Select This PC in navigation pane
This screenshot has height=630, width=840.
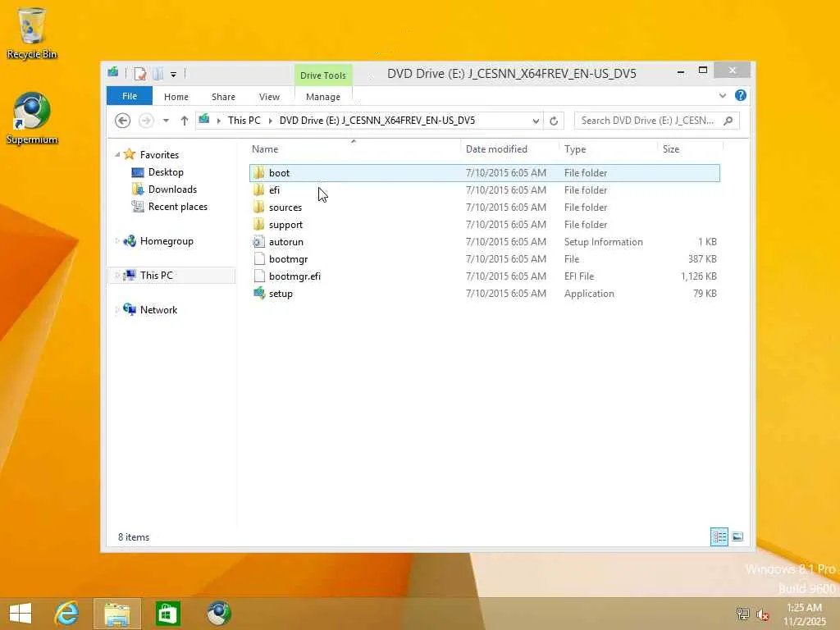click(157, 276)
